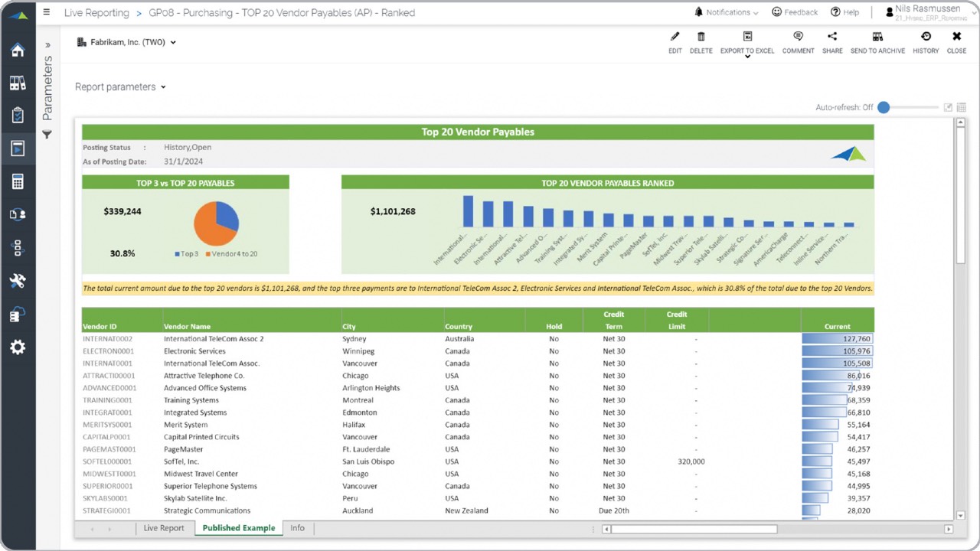
Task: Select the Edit pencil icon
Action: (x=675, y=36)
